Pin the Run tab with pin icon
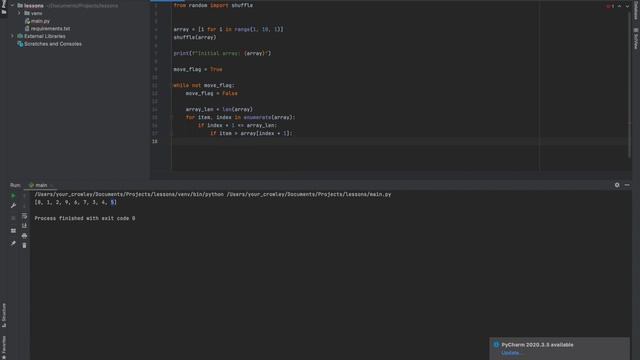Viewport: 640px width, 360px height. click(13, 243)
